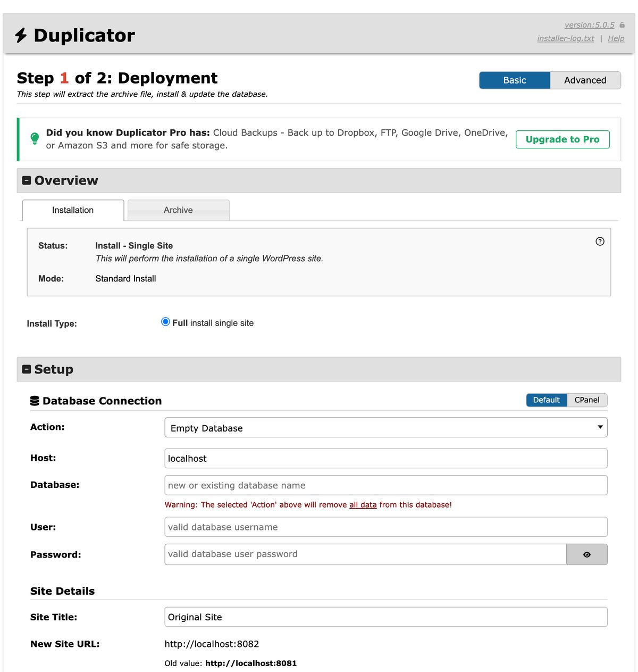The width and height of the screenshot is (638, 672).
Task: Click the Step 1 of 2: Deployment heading
Action: (117, 78)
